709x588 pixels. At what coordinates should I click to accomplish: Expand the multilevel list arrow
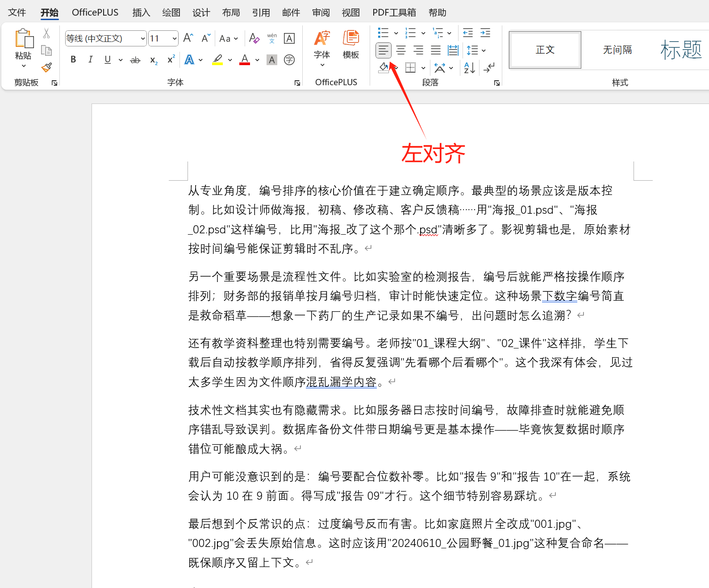[450, 33]
